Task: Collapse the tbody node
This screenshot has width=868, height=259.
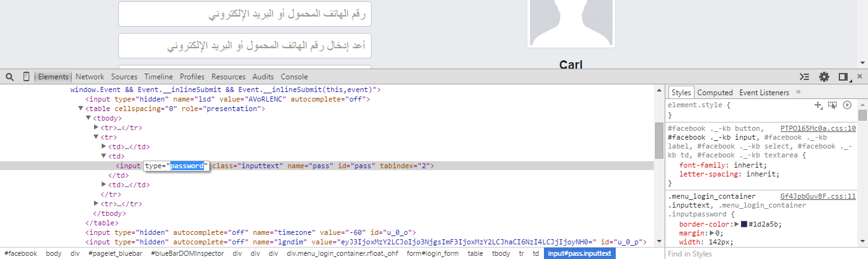Action: pyautogui.click(x=88, y=118)
